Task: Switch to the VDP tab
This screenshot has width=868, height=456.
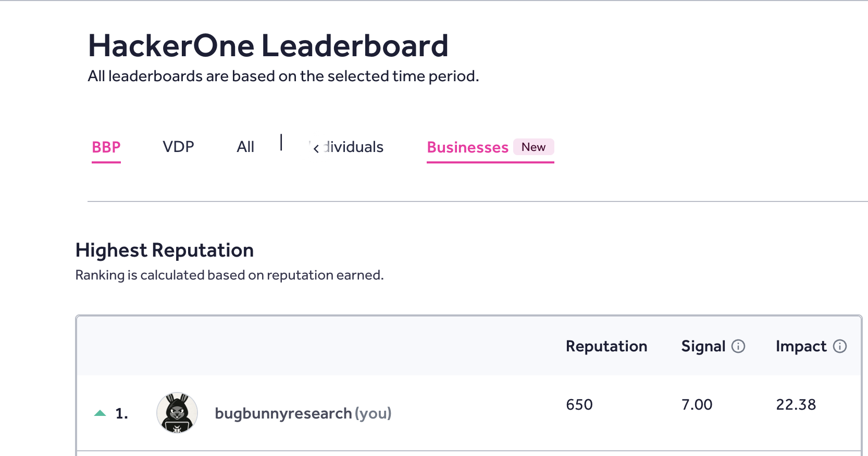Action: [178, 147]
